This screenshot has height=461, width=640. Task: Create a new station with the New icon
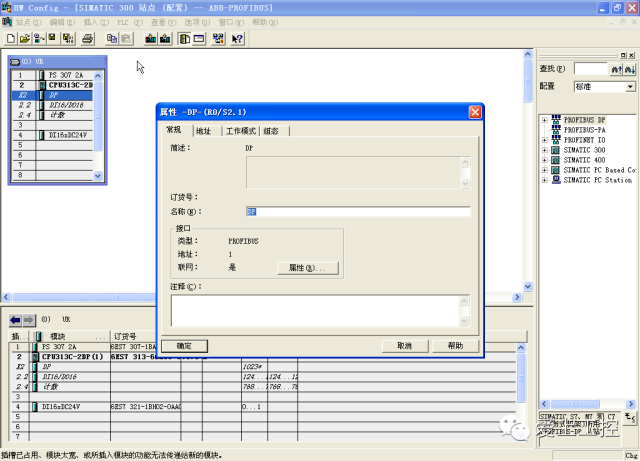point(11,39)
